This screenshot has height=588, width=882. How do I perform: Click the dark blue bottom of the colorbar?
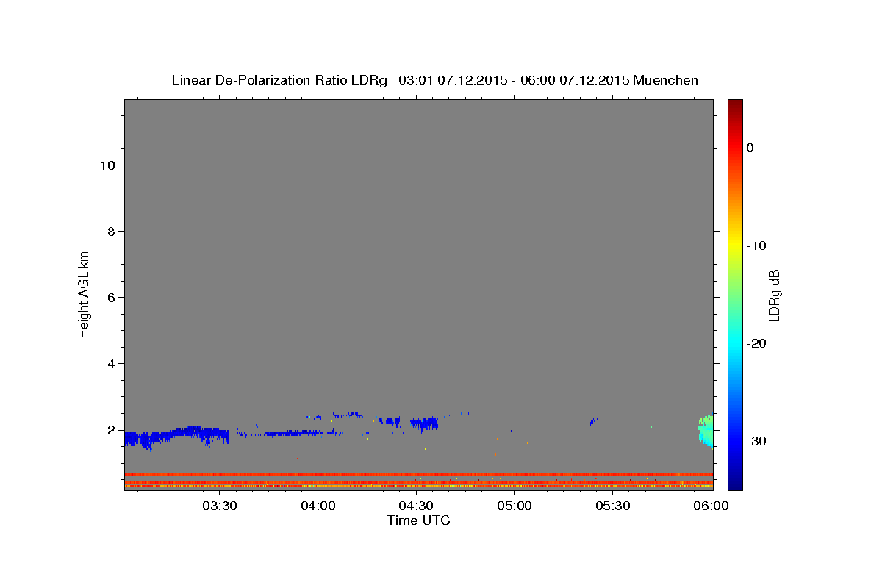(x=735, y=483)
